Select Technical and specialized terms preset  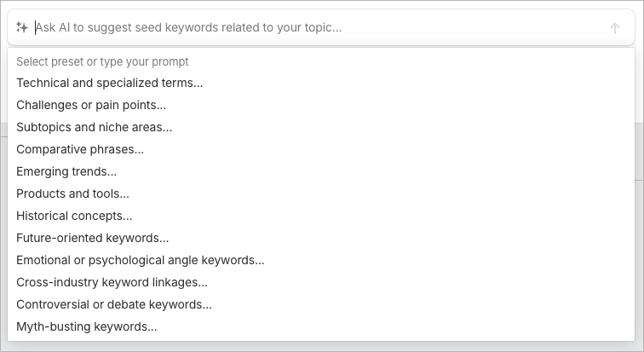(x=110, y=83)
